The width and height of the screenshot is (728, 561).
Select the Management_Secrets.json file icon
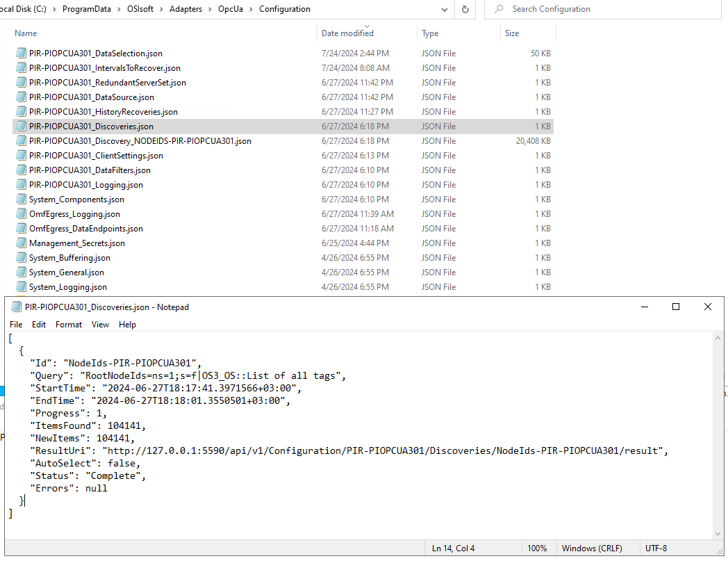[x=21, y=243]
